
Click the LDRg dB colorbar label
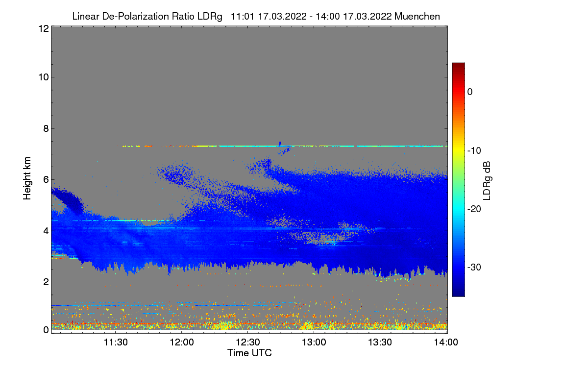point(487,180)
